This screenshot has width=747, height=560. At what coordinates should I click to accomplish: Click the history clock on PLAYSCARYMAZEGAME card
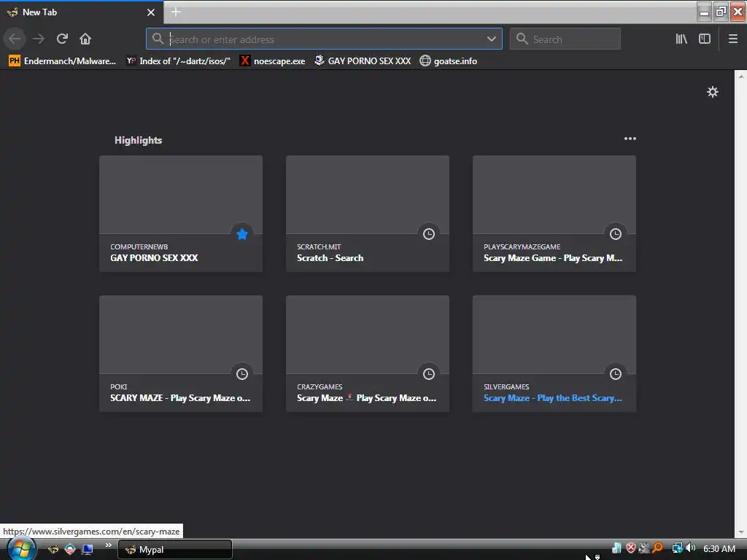[616, 234]
